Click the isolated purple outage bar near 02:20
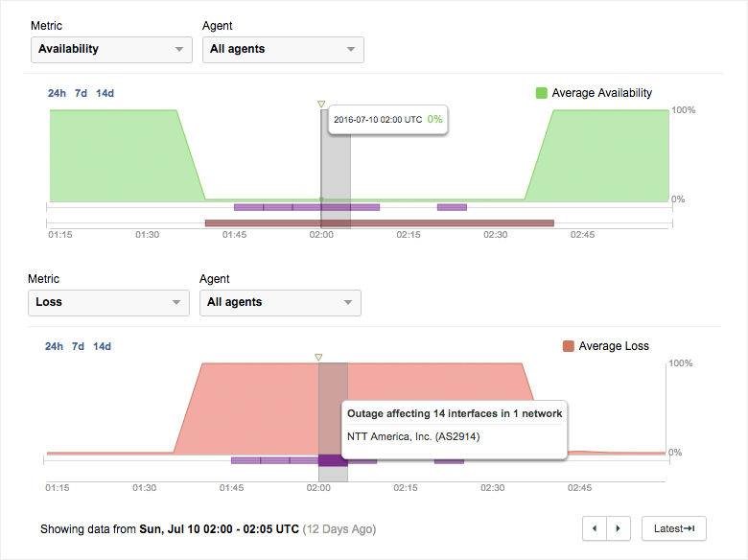This screenshot has height=560, width=748. 452,207
